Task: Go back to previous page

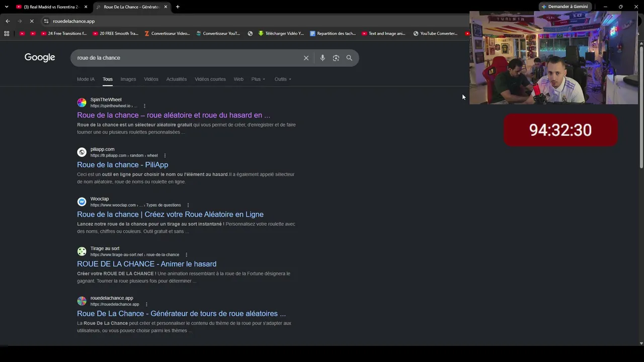Action: coord(8,21)
